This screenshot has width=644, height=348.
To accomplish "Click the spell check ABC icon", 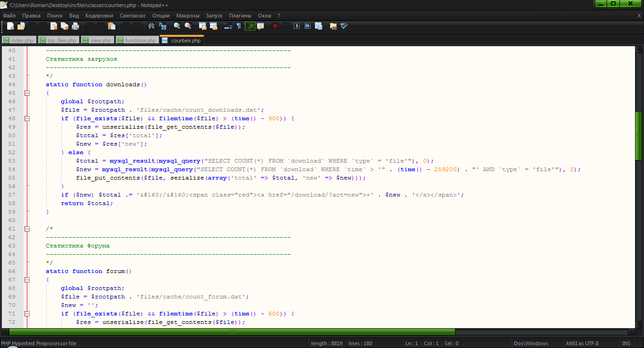I will pos(344,26).
